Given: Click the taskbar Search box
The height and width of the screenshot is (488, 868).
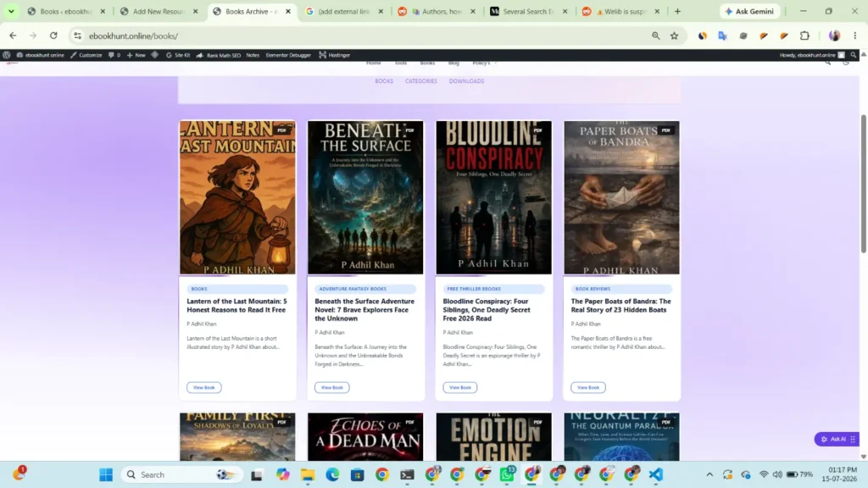Looking at the screenshot, I should (181, 474).
